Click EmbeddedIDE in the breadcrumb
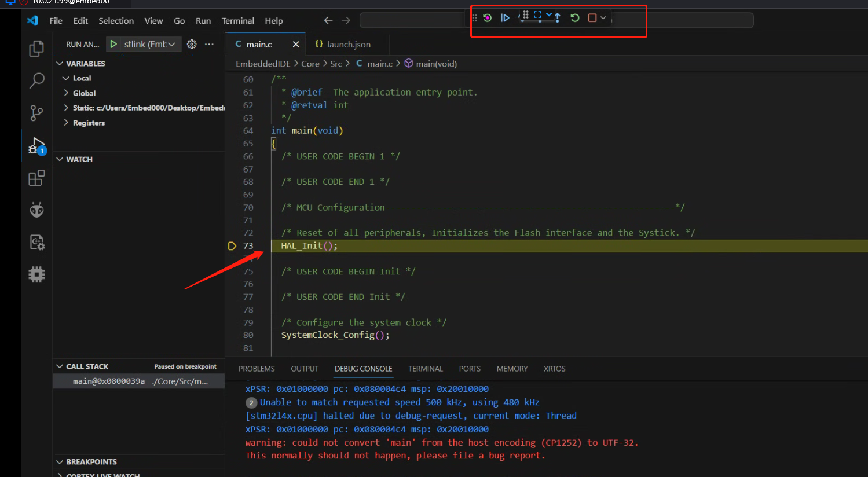The image size is (868, 477). click(263, 64)
